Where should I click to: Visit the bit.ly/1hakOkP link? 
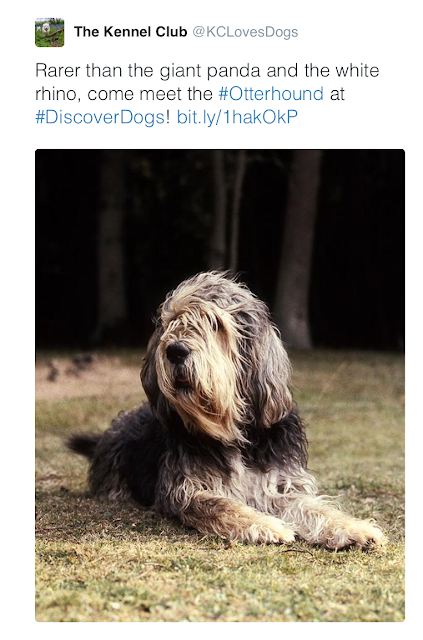tap(237, 118)
